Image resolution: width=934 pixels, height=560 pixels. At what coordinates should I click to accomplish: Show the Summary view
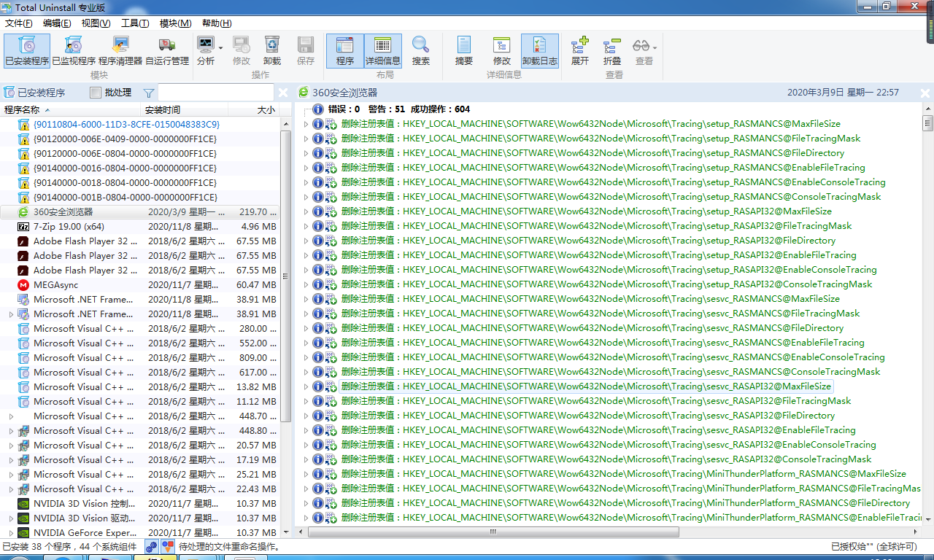tap(463, 50)
